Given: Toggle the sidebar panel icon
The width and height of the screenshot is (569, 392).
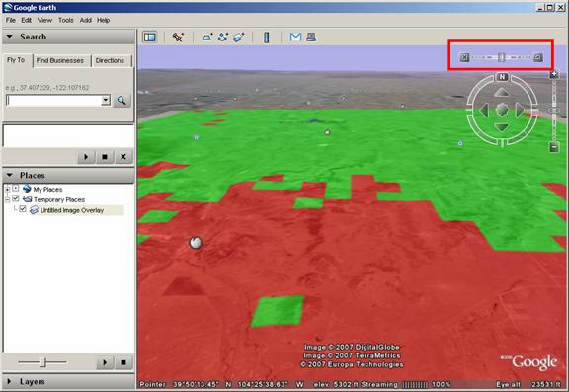Looking at the screenshot, I should (x=149, y=37).
